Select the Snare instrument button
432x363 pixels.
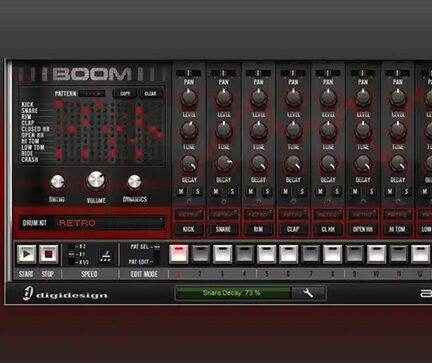coord(223,229)
